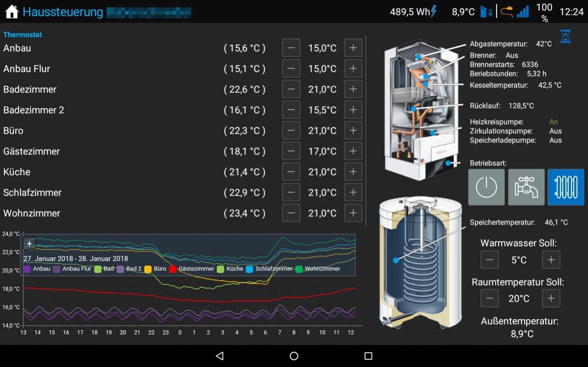Decrease the Raumtemperatur Soll value
Viewport: 588px width, 367px height.
click(490, 299)
